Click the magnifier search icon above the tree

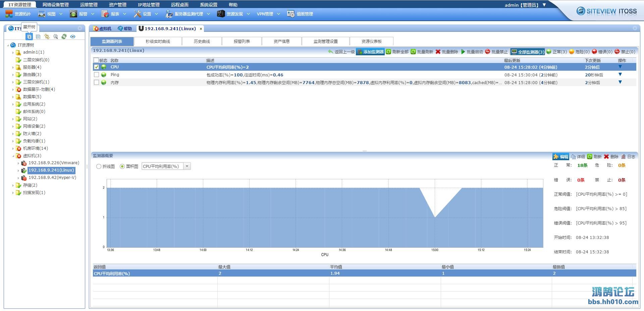point(56,37)
